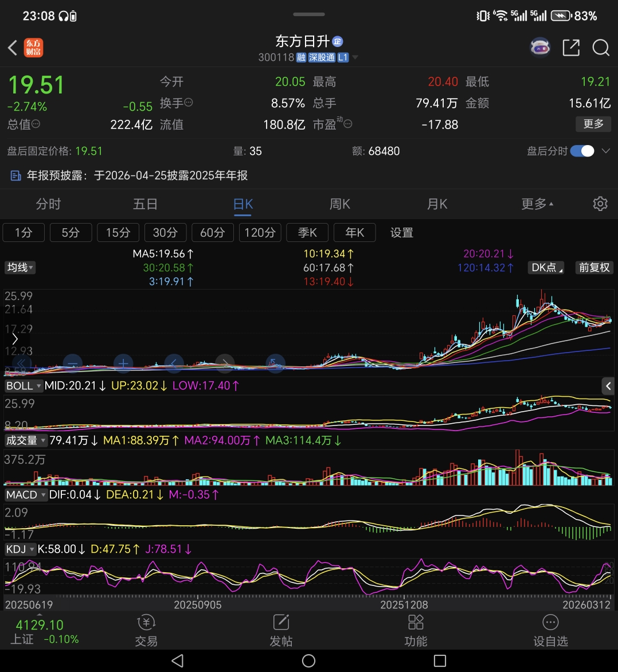The image size is (618, 672).
Task: Zoom out chart with minus button
Action: pos(72,364)
